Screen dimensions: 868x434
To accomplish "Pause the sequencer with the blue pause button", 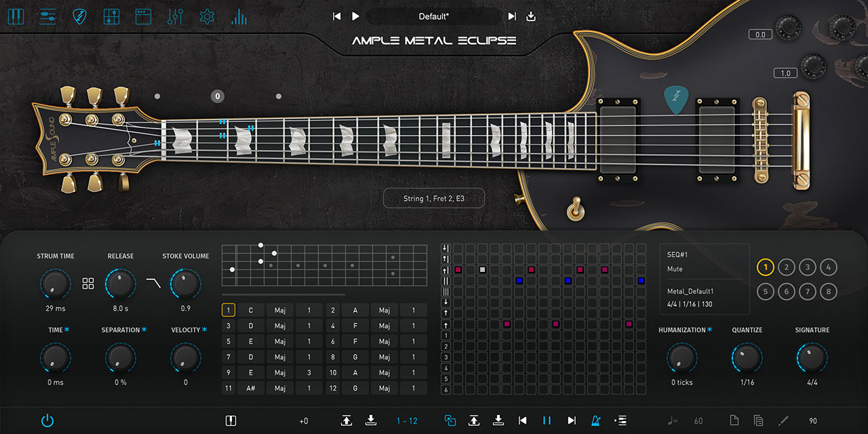I will pyautogui.click(x=547, y=421).
